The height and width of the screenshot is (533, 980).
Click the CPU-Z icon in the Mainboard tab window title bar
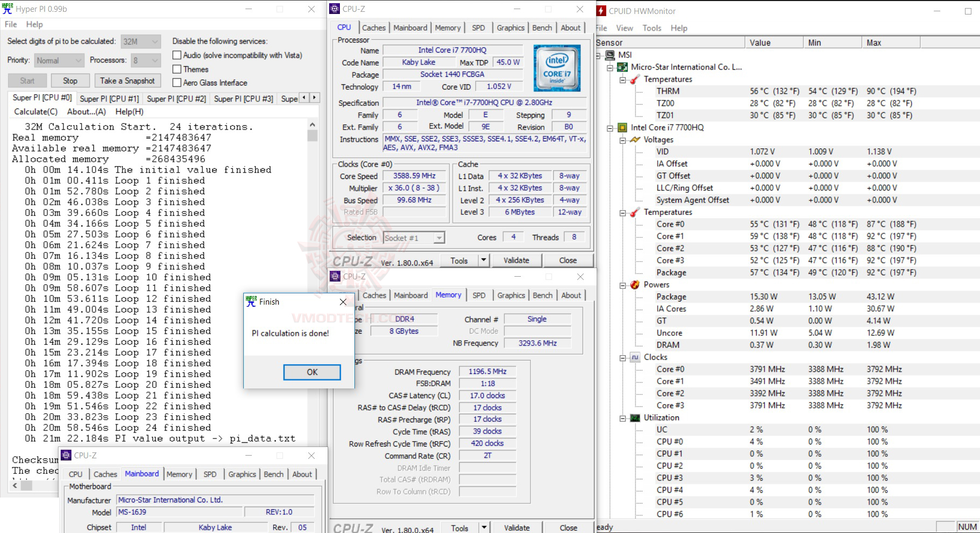[x=66, y=455]
